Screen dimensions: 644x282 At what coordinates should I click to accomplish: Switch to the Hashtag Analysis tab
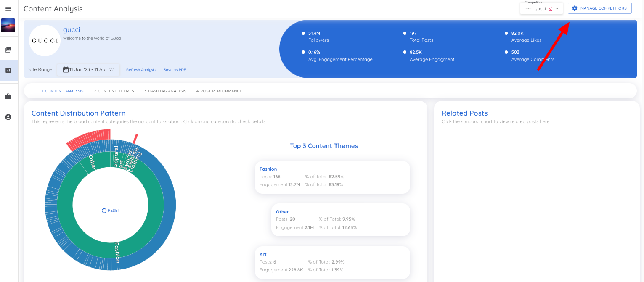165,91
